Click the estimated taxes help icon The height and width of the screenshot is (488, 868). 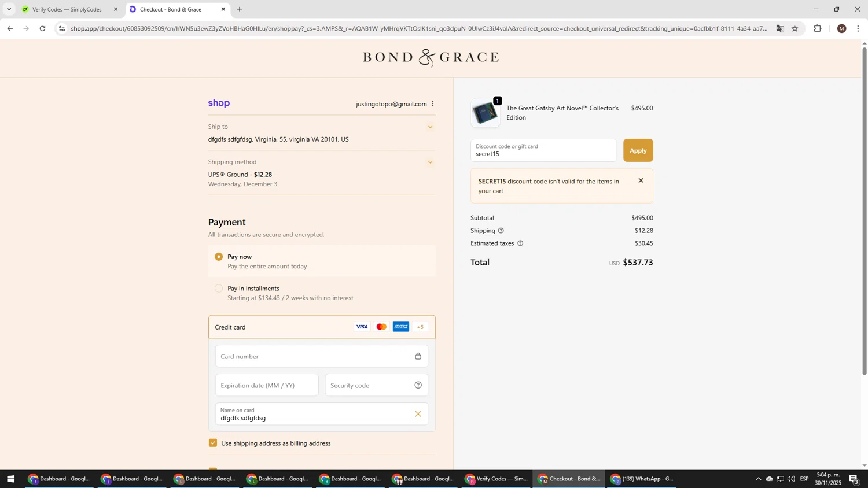[520, 243]
